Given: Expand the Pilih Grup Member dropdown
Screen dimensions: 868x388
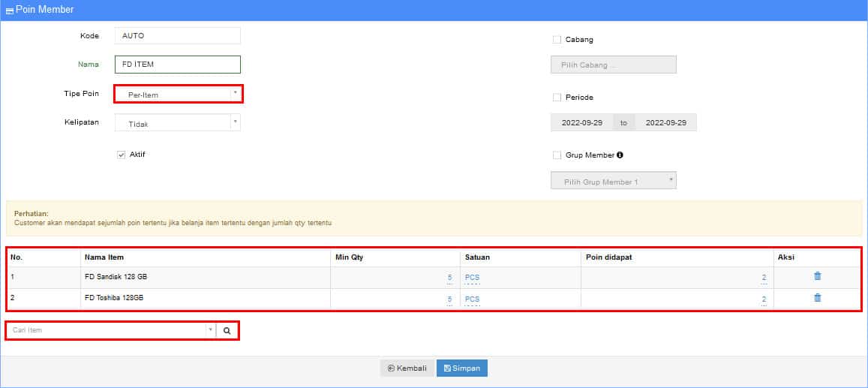Looking at the screenshot, I should 613,181.
